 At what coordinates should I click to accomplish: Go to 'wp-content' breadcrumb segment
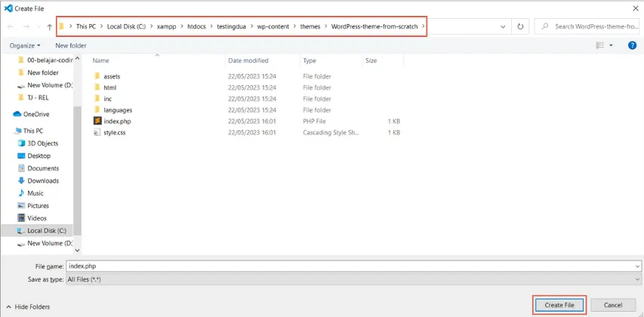click(273, 26)
